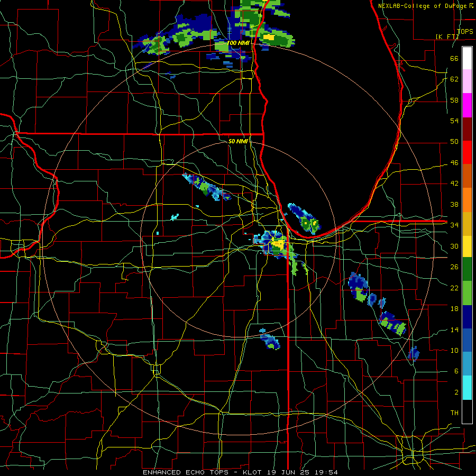Image resolution: width=476 pixels, height=476 pixels.
Task: Click the dark orange 42-46 legend swatch
Action: coord(467,176)
